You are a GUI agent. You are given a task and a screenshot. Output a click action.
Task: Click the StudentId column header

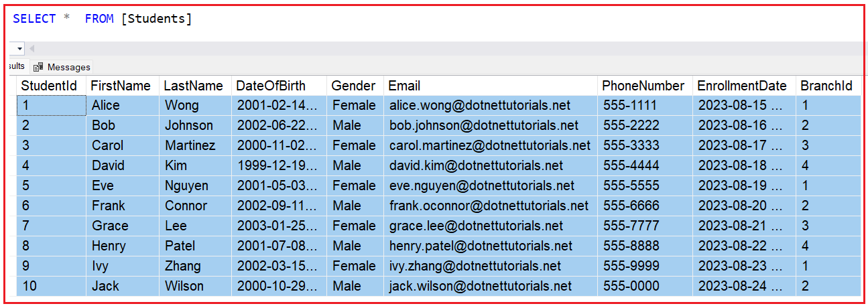[51, 86]
